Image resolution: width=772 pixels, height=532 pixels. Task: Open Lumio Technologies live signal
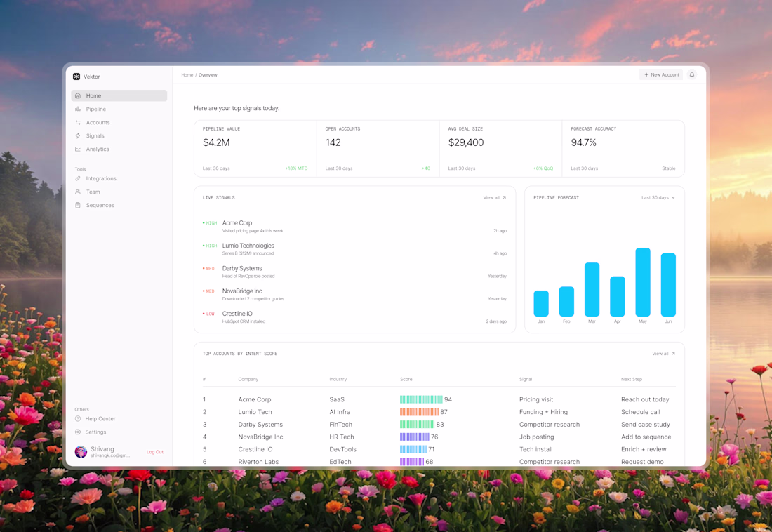click(354, 248)
